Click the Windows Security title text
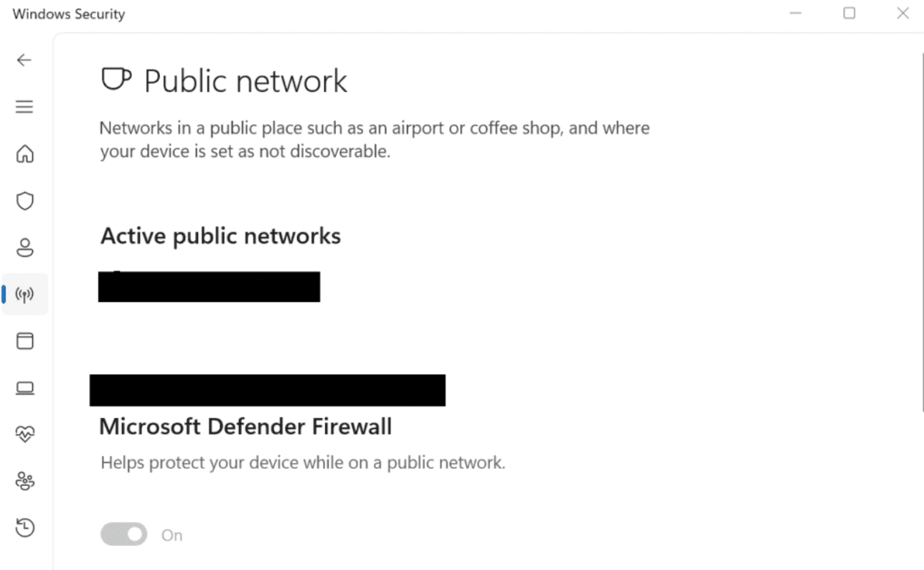 [x=68, y=14]
